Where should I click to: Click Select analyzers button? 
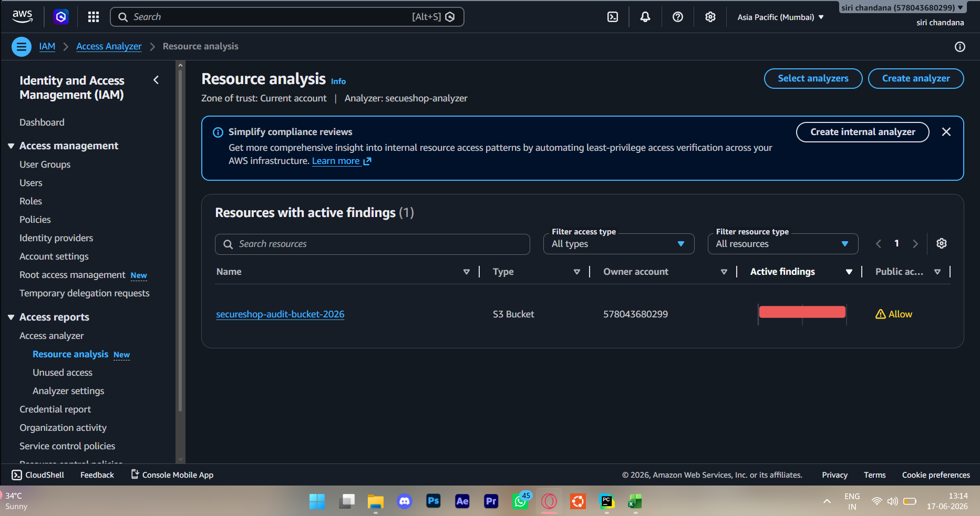(813, 78)
